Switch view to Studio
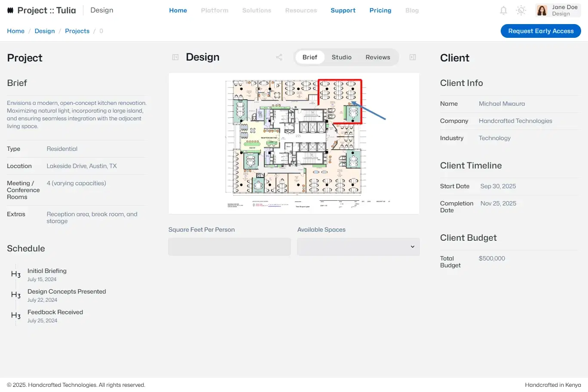 pyautogui.click(x=342, y=57)
